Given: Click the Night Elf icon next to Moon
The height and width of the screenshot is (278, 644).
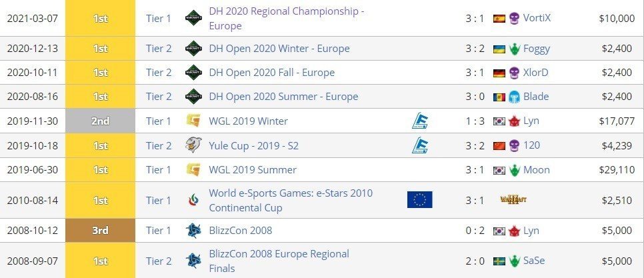Looking at the screenshot, I should [514, 169].
